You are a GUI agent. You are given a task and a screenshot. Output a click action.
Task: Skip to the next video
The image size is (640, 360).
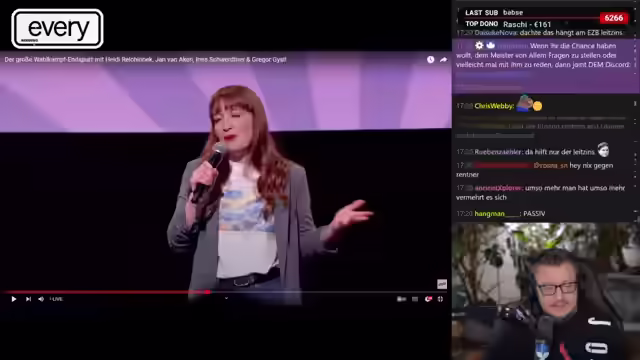[x=28, y=299]
